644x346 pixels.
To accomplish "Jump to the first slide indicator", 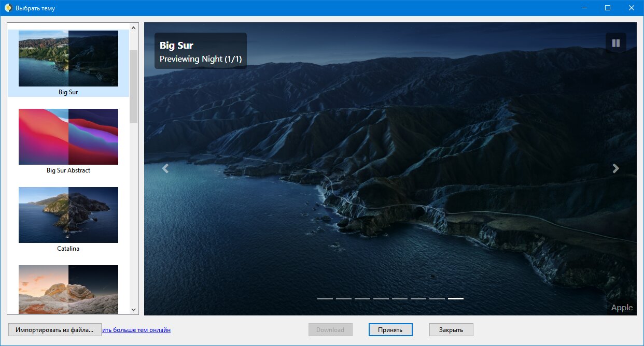I will click(325, 298).
